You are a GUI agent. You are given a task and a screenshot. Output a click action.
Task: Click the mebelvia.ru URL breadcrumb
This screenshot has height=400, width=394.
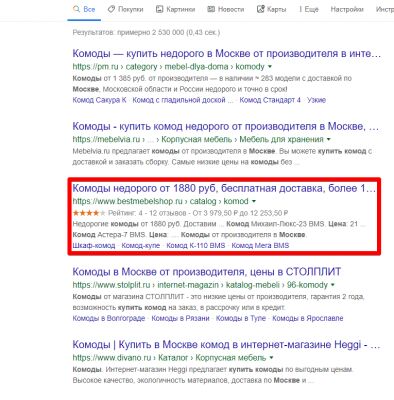point(198,139)
